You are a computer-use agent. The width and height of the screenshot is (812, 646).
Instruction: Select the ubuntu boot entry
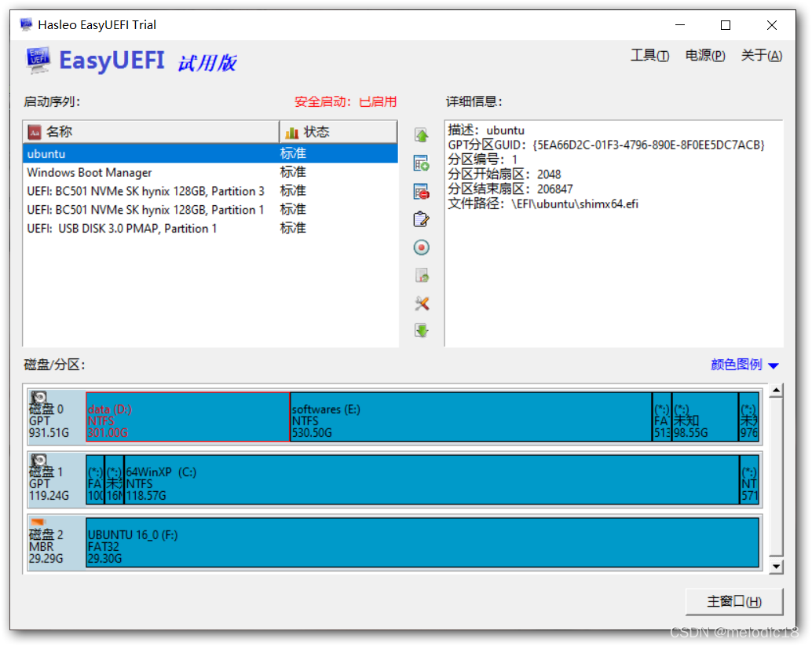[x=210, y=154]
